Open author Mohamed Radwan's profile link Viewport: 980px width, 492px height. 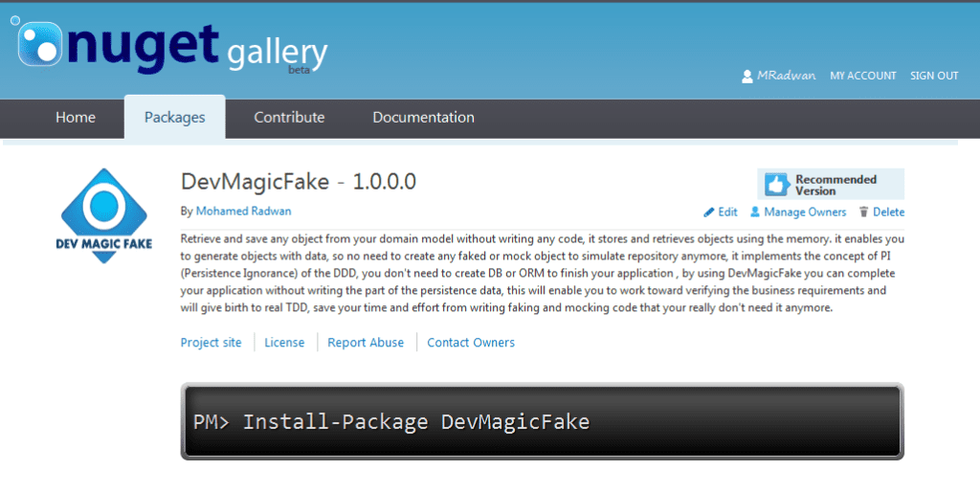click(x=241, y=211)
